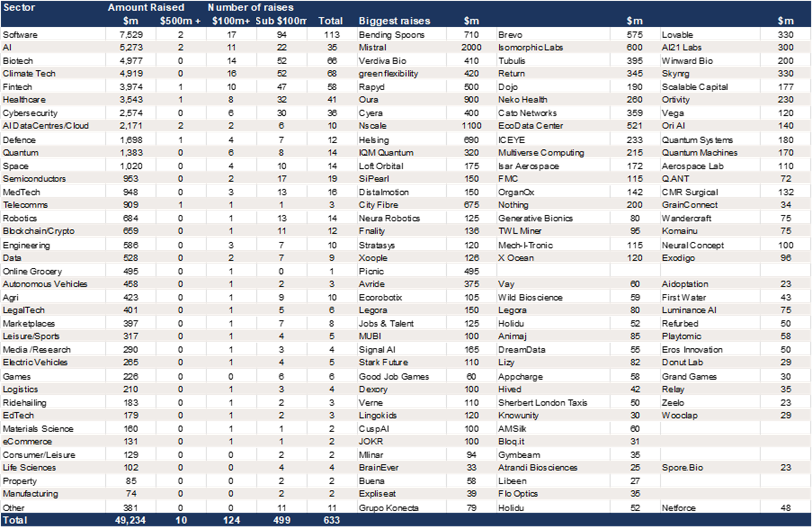
Task: Select Neura Robotics cell
Action: [389, 218]
